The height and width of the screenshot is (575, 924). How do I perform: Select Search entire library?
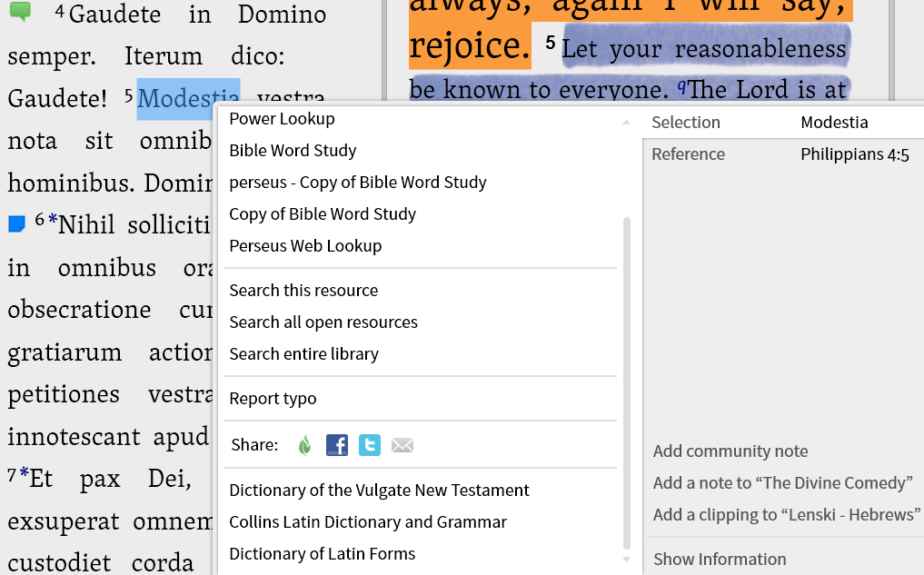(x=303, y=354)
